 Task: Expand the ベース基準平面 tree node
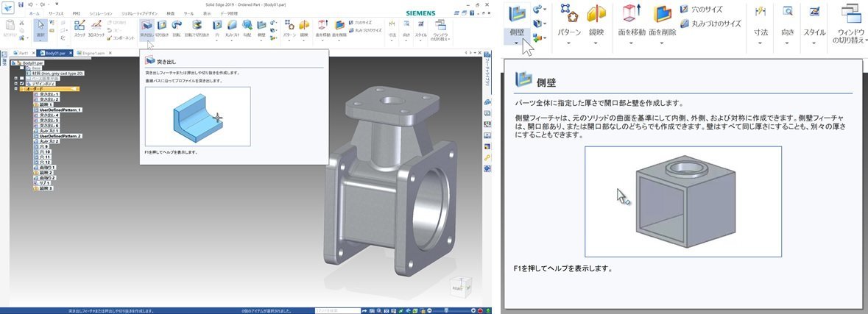[x=16, y=78]
